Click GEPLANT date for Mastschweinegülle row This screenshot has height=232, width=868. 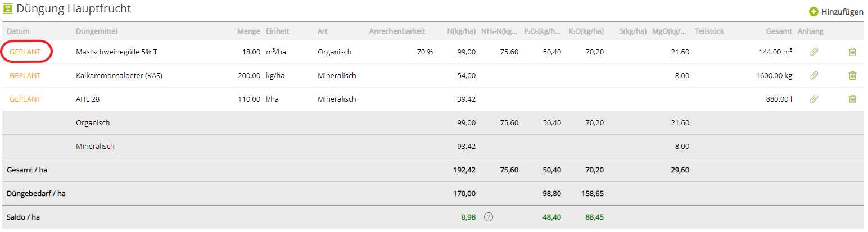point(25,52)
